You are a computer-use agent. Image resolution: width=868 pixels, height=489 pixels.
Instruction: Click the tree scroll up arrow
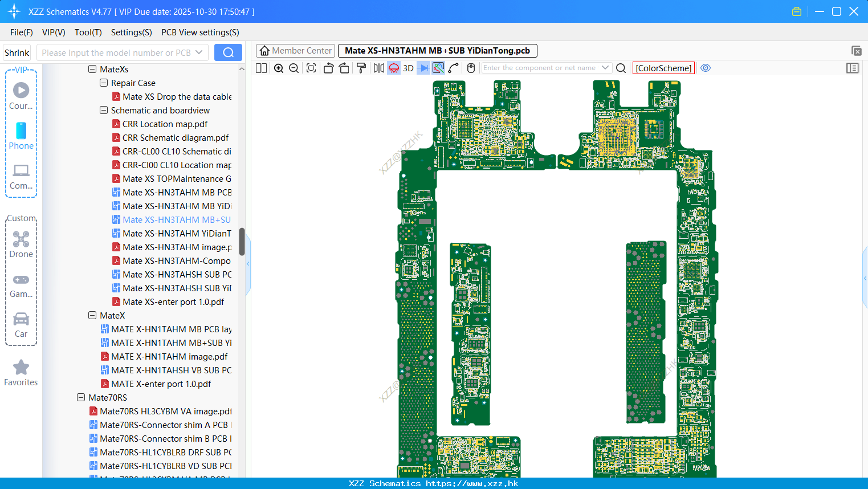(242, 69)
